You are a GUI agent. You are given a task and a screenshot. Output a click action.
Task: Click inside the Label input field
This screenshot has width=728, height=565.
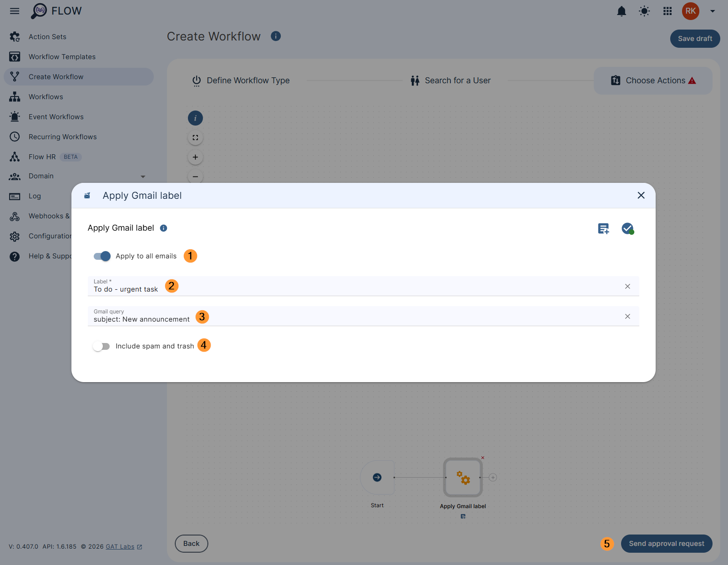[318, 289]
